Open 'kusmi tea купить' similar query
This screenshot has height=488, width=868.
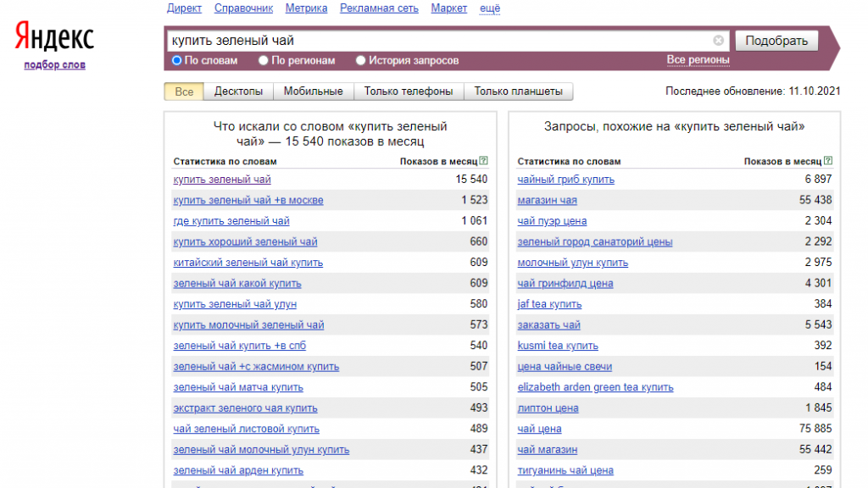558,346
